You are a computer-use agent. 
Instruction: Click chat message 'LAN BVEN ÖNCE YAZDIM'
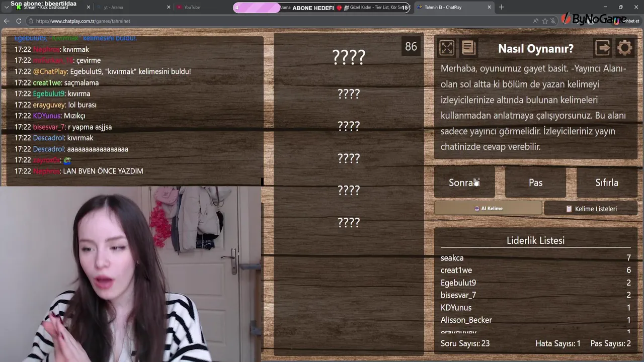tap(103, 171)
